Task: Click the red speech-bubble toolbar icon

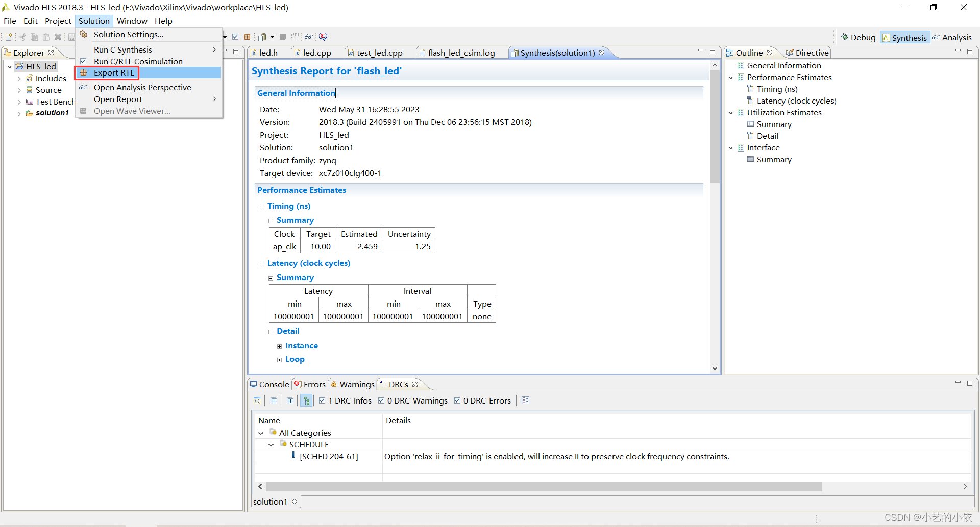Action: [323, 37]
